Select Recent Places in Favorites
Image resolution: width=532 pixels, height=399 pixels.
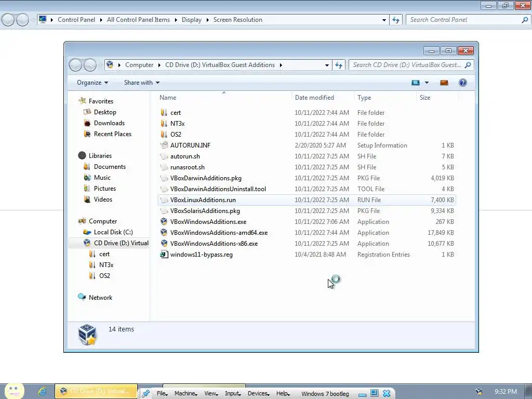[x=112, y=134]
